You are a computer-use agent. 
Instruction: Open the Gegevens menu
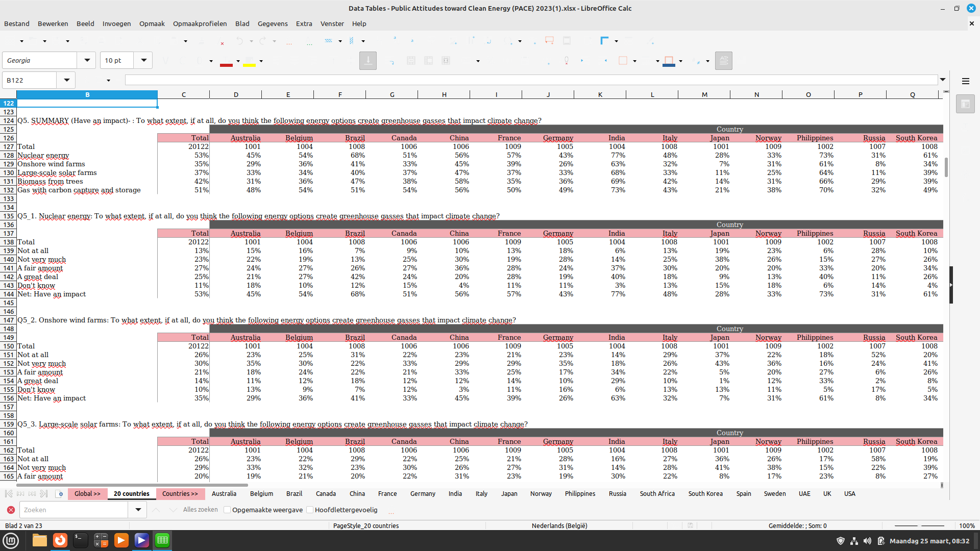pyautogui.click(x=272, y=23)
